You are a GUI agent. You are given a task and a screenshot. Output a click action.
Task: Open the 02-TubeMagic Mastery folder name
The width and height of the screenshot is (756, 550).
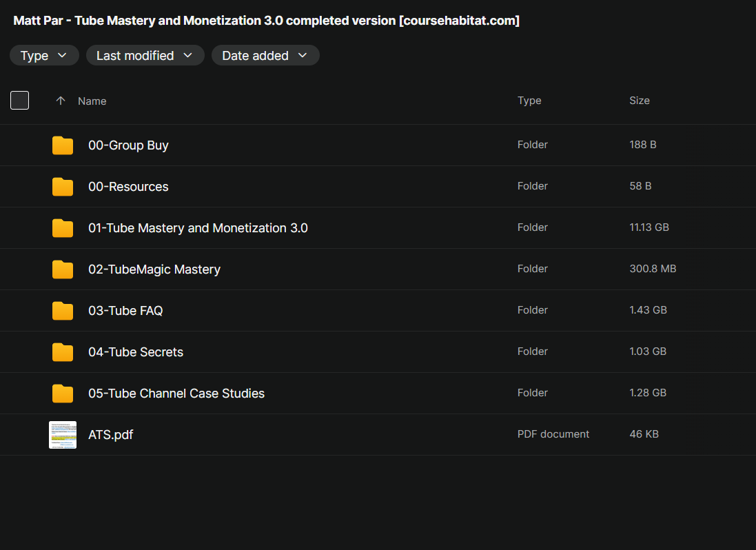click(x=154, y=269)
